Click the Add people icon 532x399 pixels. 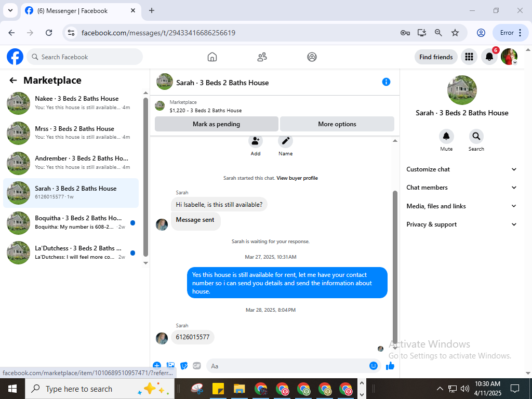(256, 141)
